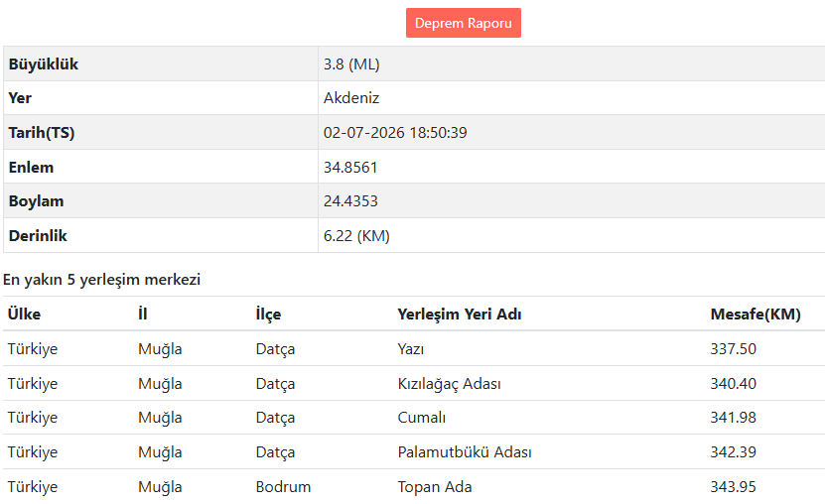Image resolution: width=825 pixels, height=504 pixels.
Task: Select the Yerleşim Yeri Adı column header
Action: pyautogui.click(x=460, y=315)
